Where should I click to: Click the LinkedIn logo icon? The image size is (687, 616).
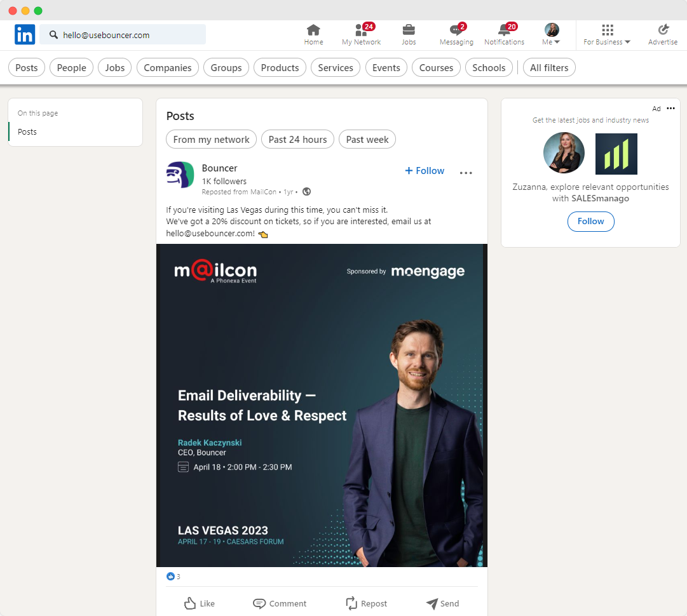(25, 34)
